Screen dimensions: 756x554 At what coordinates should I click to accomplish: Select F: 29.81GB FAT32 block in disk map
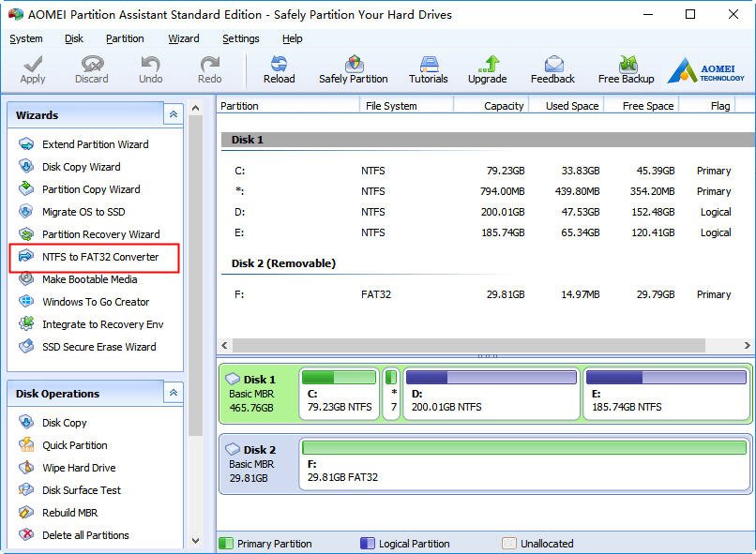click(x=523, y=464)
